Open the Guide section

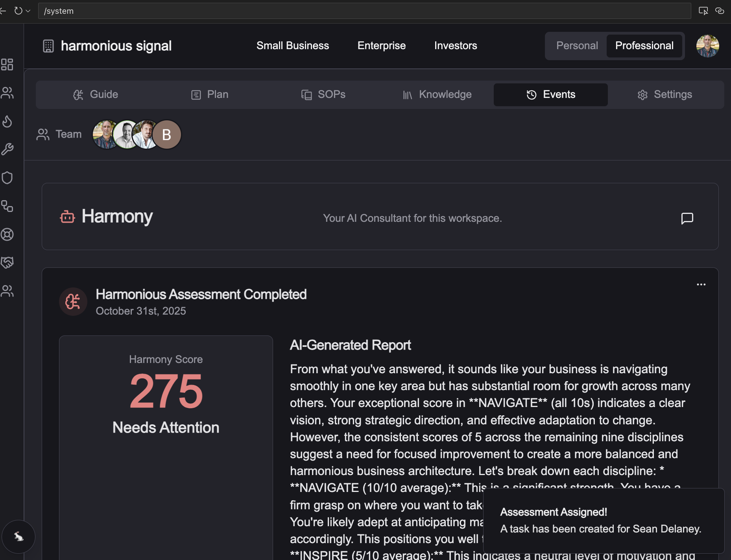(x=96, y=94)
